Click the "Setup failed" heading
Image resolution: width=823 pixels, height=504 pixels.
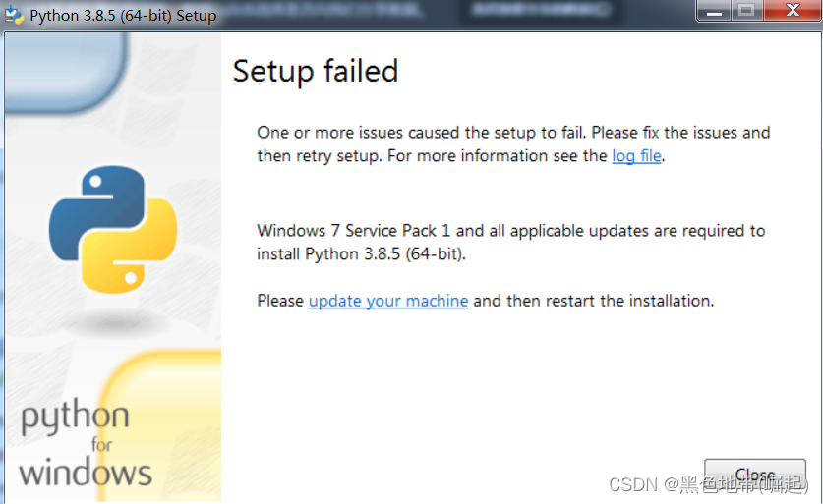click(315, 71)
